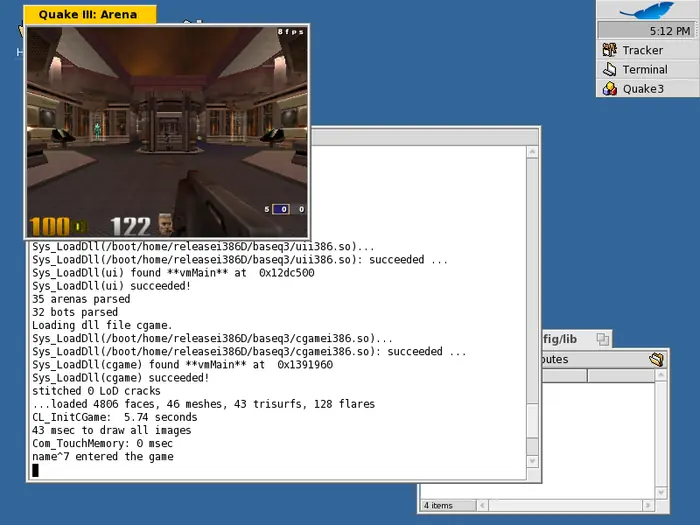Click '43 msec to draw all images' line
This screenshot has width=700, height=525.
[112, 430]
